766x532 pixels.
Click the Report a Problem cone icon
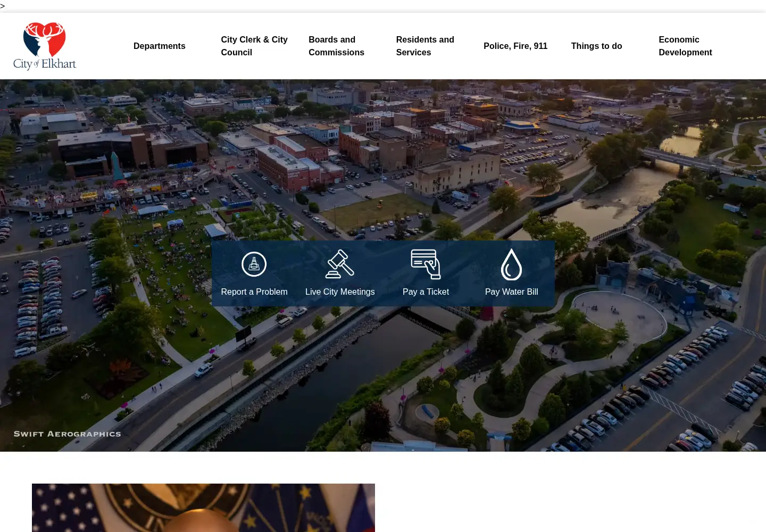254,264
